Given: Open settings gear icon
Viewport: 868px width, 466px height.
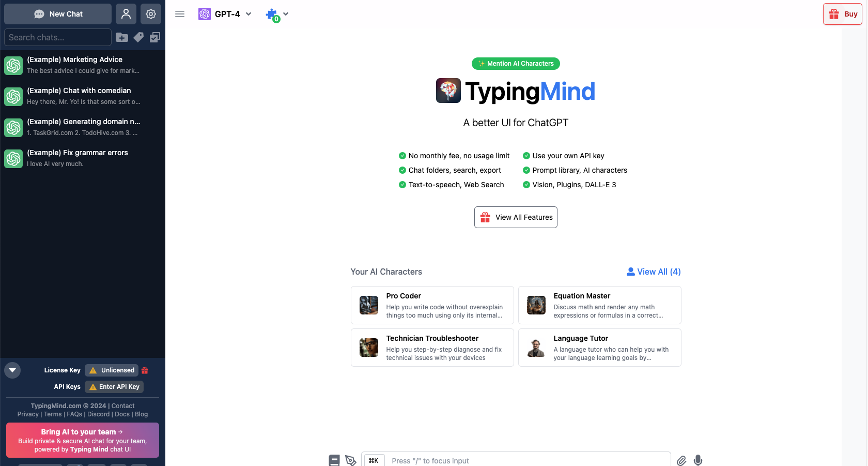Looking at the screenshot, I should 151,14.
